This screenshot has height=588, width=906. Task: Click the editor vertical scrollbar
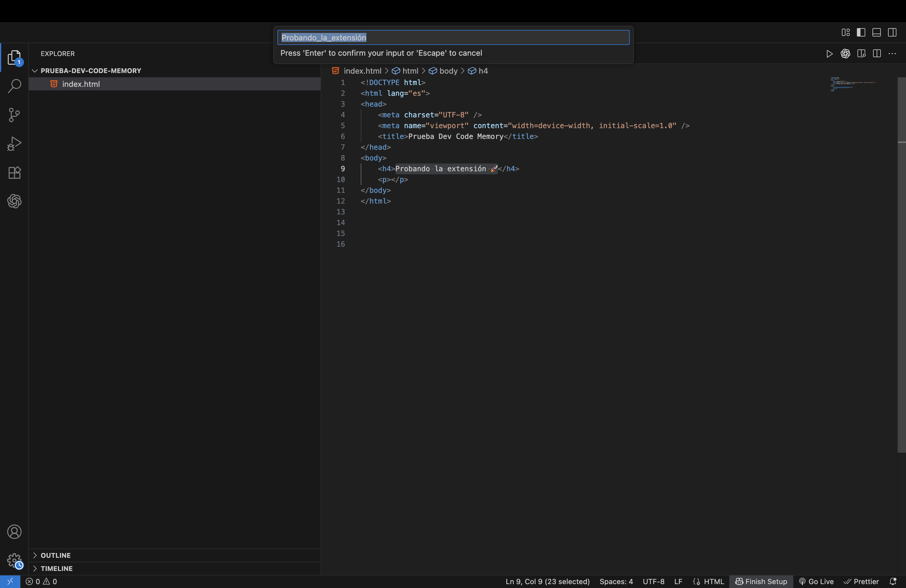902,265
